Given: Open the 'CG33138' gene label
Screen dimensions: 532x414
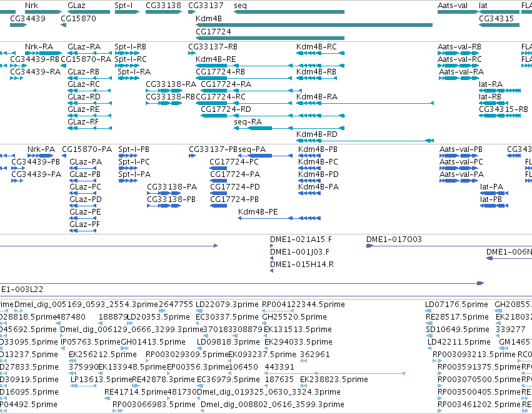Looking at the screenshot, I should (x=164, y=6).
